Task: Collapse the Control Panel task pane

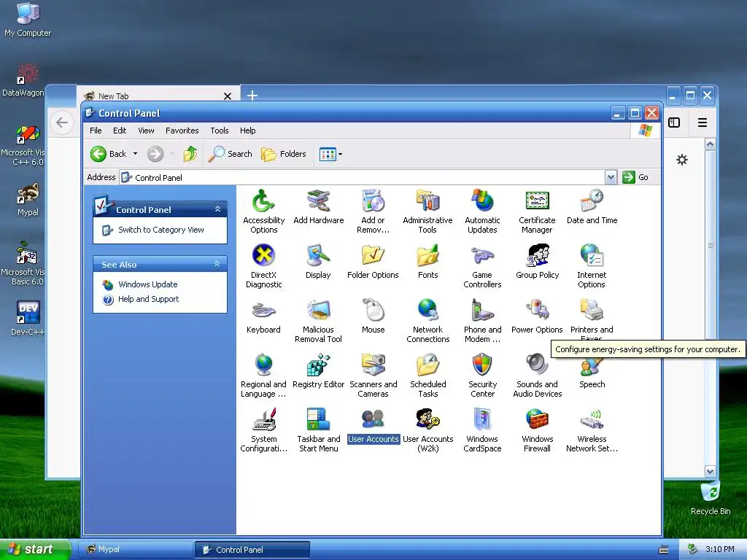Action: [217, 209]
